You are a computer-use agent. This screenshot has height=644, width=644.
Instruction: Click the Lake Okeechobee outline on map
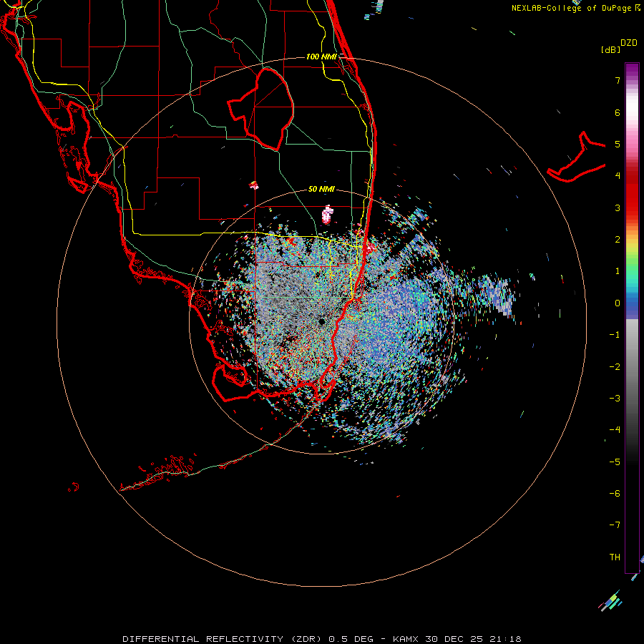[x=261, y=109]
